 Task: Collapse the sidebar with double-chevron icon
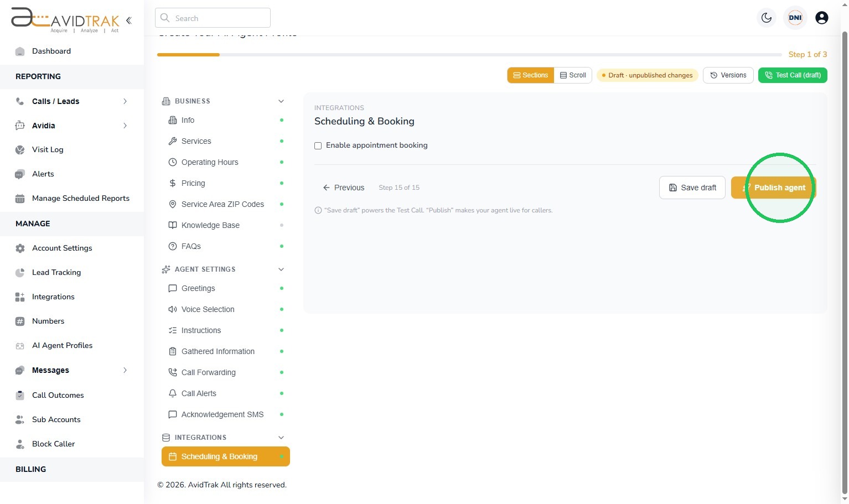(129, 20)
